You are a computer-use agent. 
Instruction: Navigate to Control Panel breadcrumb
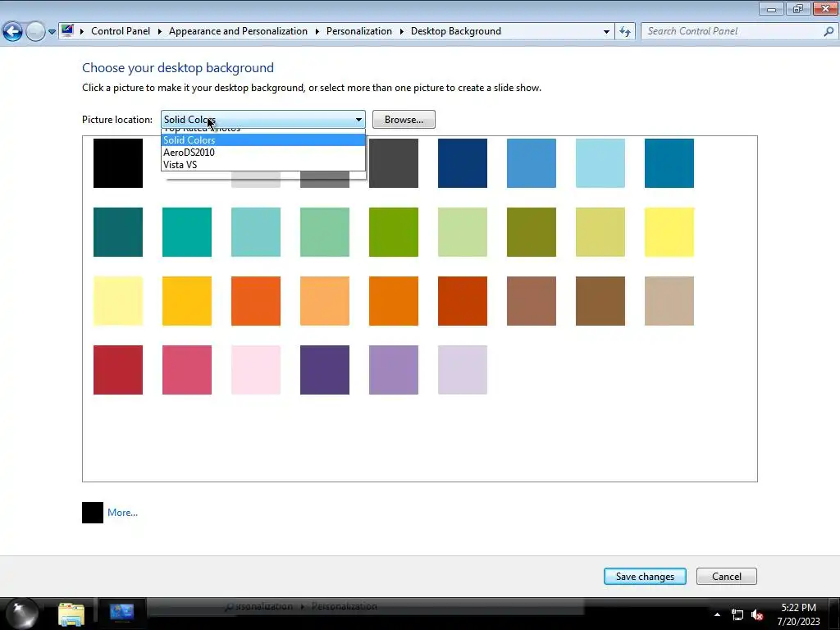(x=121, y=31)
